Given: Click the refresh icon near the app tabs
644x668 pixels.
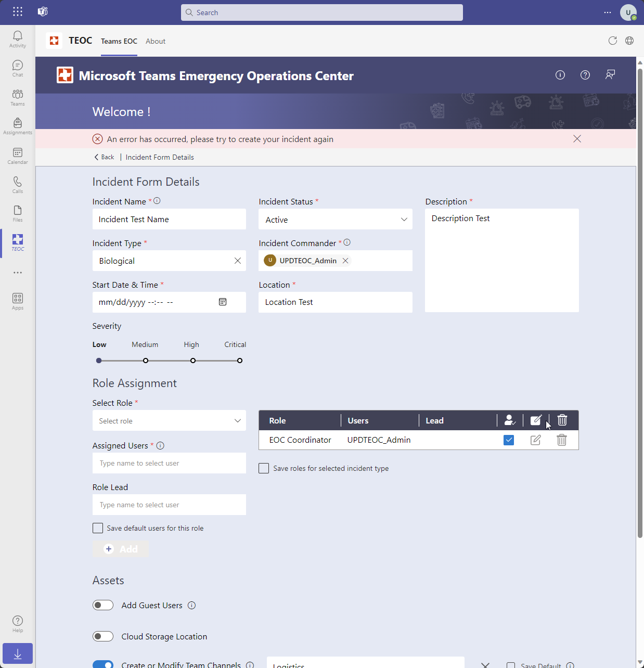Looking at the screenshot, I should (x=612, y=41).
